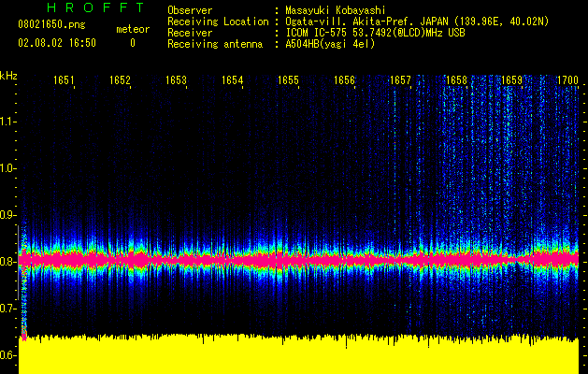Screen dimensions: 588x374
Task: Click the receiving location Ogata-vill. text
Action: pos(417,22)
